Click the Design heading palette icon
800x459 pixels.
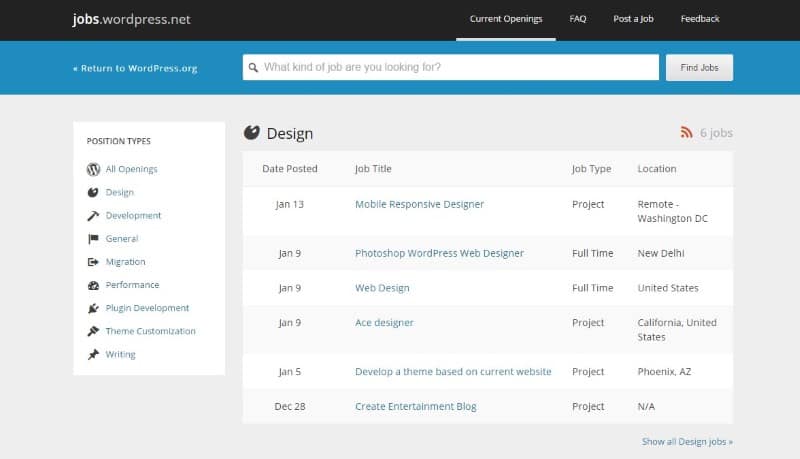coord(252,133)
